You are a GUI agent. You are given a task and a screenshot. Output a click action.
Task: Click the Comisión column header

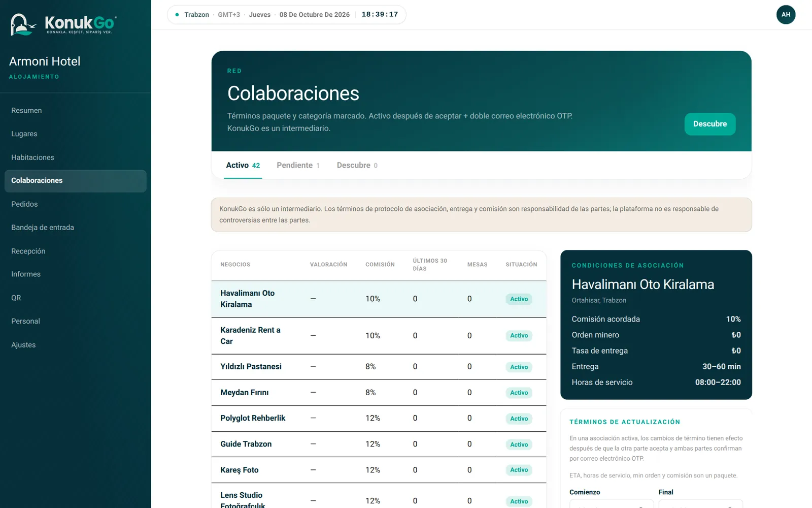pos(380,265)
